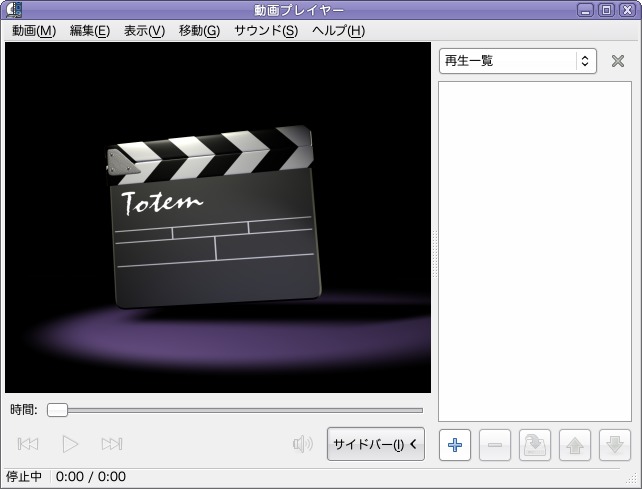Viewport: 642px width, 489px height.
Task: Open the サウンド(S) menu
Action: point(266,31)
